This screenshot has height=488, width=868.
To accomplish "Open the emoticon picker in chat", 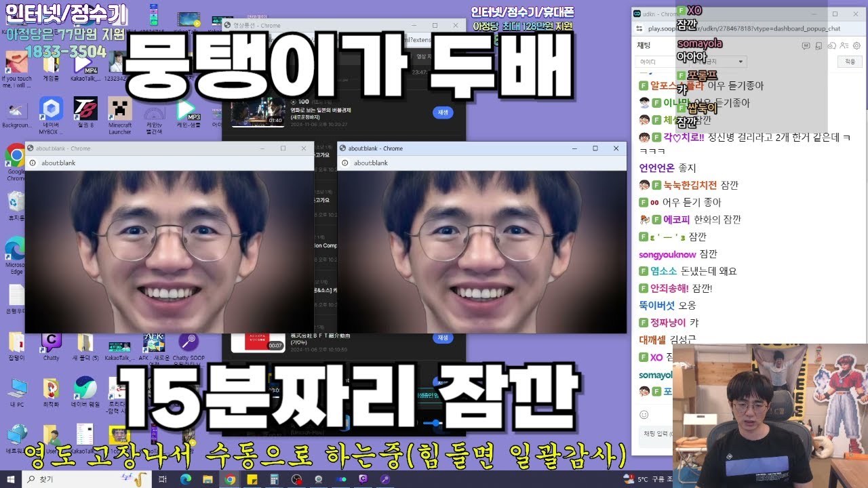I will [x=644, y=414].
